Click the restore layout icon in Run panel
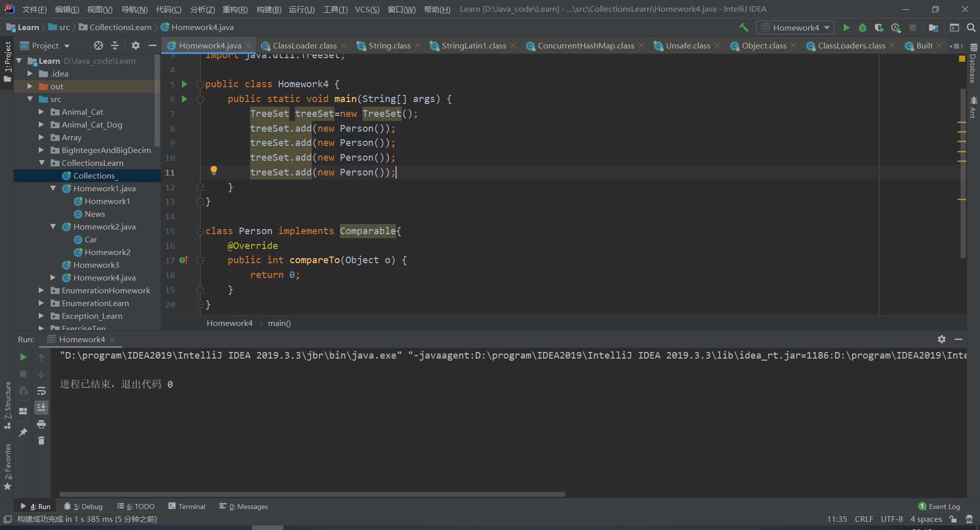 (x=23, y=411)
